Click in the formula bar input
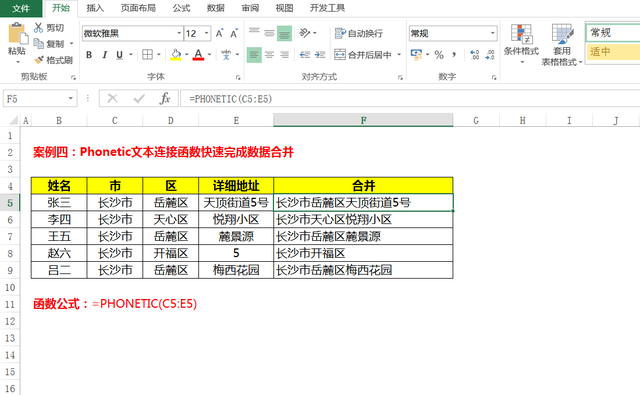This screenshot has width=640, height=395. (410, 99)
